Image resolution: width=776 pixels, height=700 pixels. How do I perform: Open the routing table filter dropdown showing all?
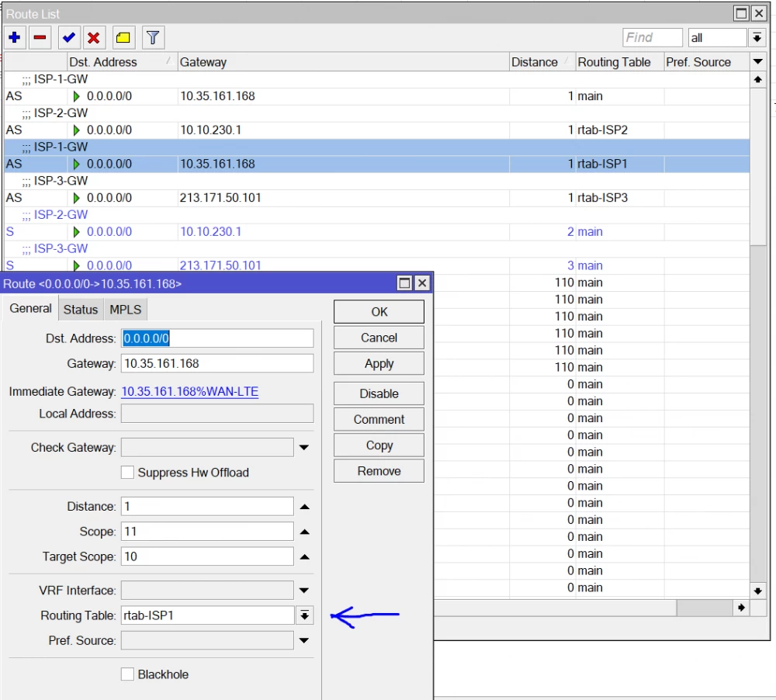point(757,37)
